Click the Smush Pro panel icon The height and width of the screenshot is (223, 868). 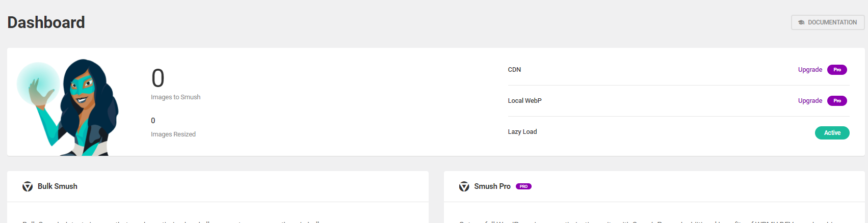pos(464,187)
